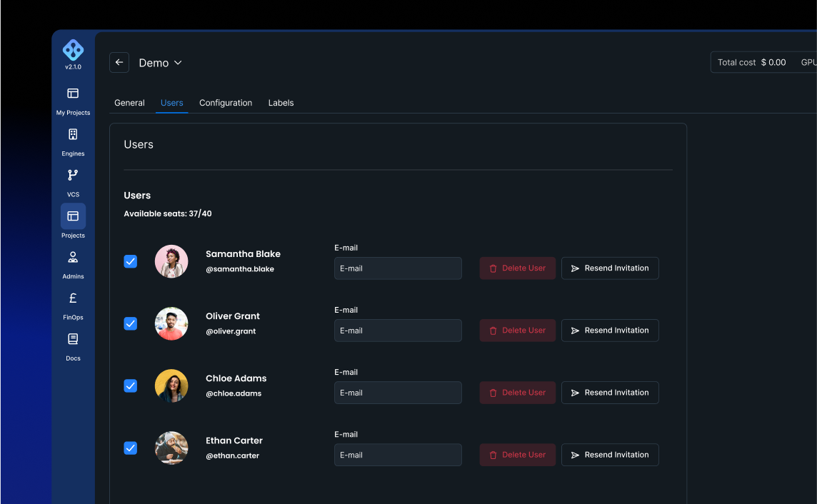817x504 pixels.
Task: Select the Users tab
Action: point(172,103)
